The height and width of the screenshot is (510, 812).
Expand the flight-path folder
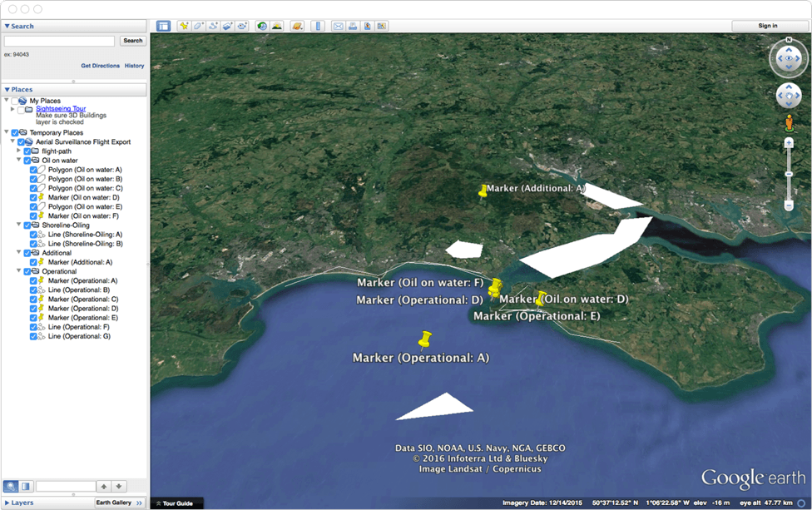click(x=18, y=151)
